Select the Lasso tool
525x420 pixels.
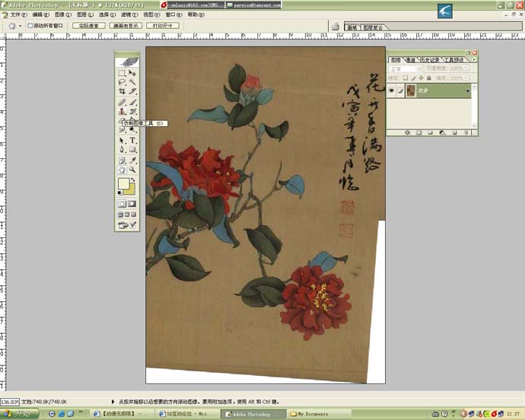point(122,82)
